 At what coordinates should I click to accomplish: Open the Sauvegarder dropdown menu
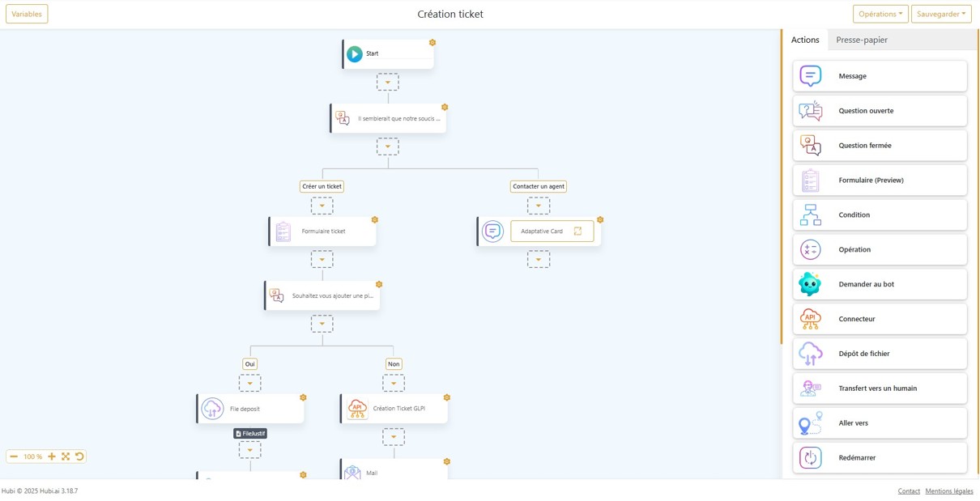(941, 13)
